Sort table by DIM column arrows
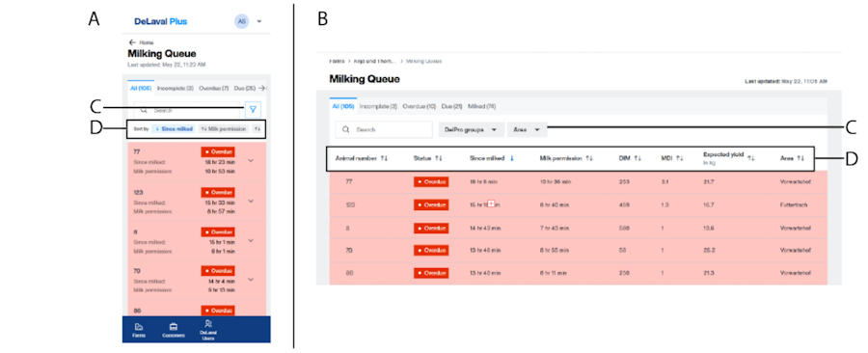This screenshot has height=353, width=868. click(x=637, y=159)
